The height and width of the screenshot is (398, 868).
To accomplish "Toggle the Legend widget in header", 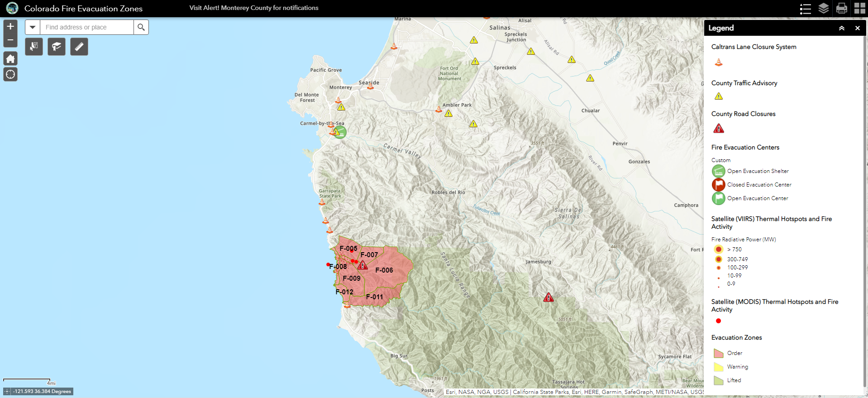I will (x=805, y=9).
